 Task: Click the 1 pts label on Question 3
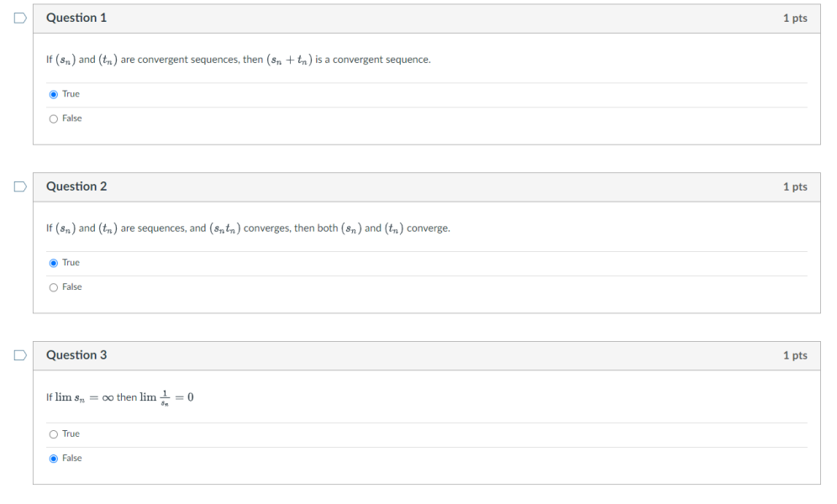pos(795,354)
